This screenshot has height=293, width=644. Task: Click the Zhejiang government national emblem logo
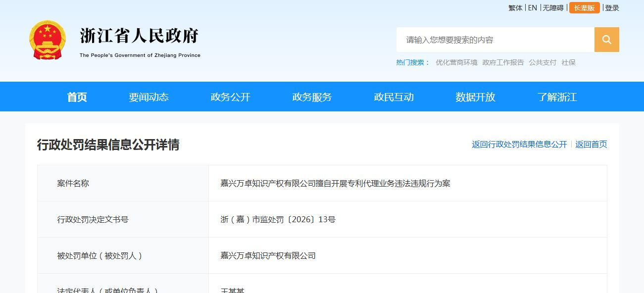[48, 40]
